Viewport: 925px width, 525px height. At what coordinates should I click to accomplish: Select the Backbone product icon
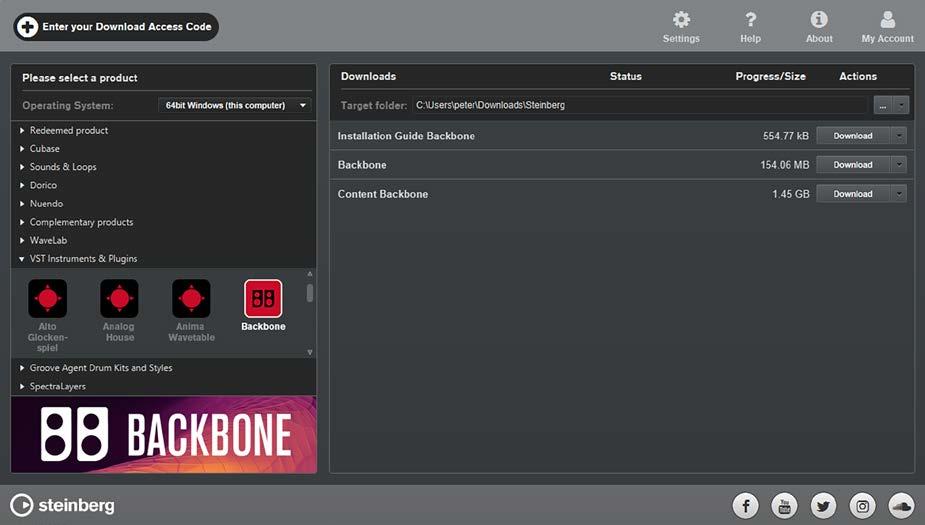pos(263,298)
